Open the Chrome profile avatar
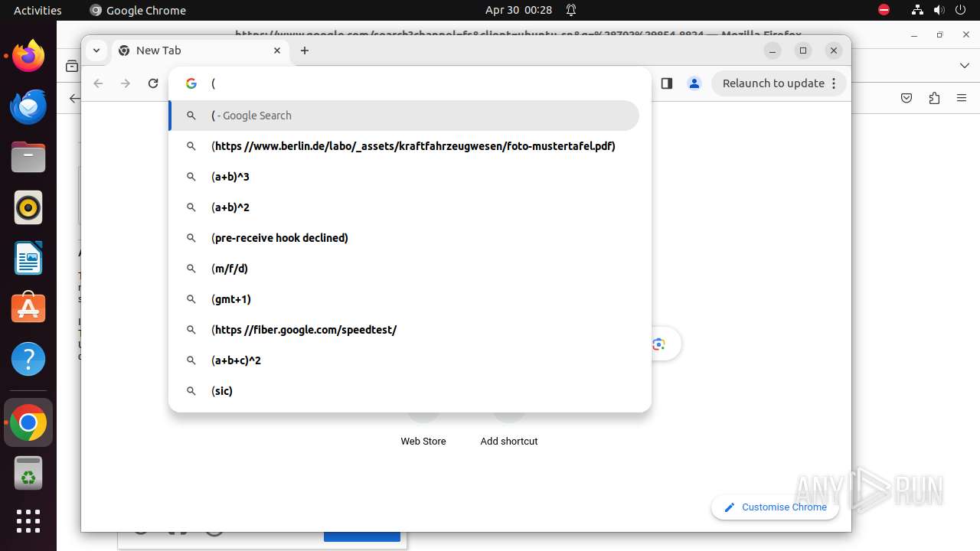This screenshot has height=551, width=980. coord(694,83)
